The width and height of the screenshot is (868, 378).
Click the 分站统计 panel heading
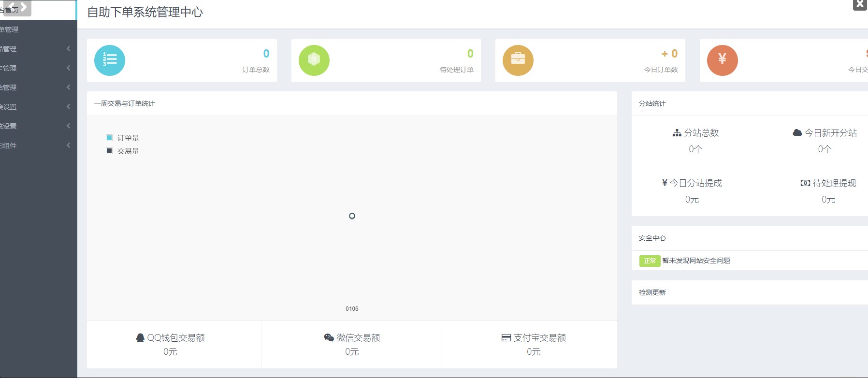point(652,103)
